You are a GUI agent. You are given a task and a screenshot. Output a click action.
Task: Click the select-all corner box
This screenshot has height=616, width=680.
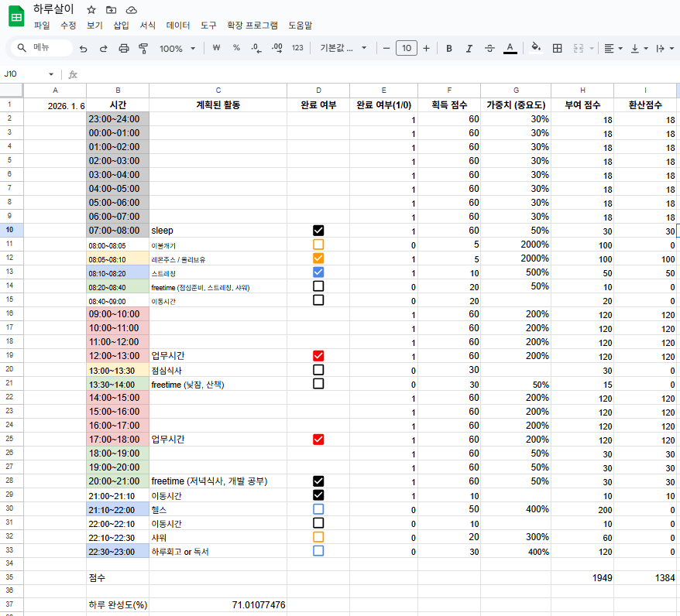click(12, 90)
